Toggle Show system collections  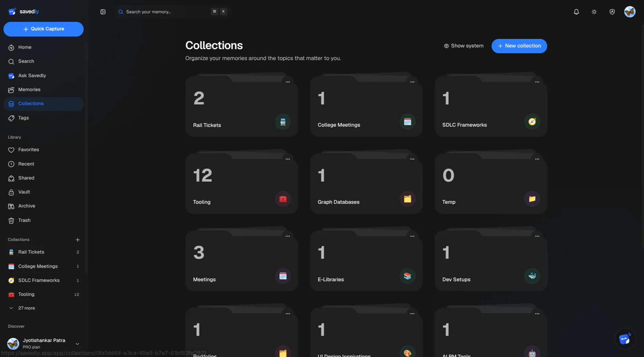point(464,46)
